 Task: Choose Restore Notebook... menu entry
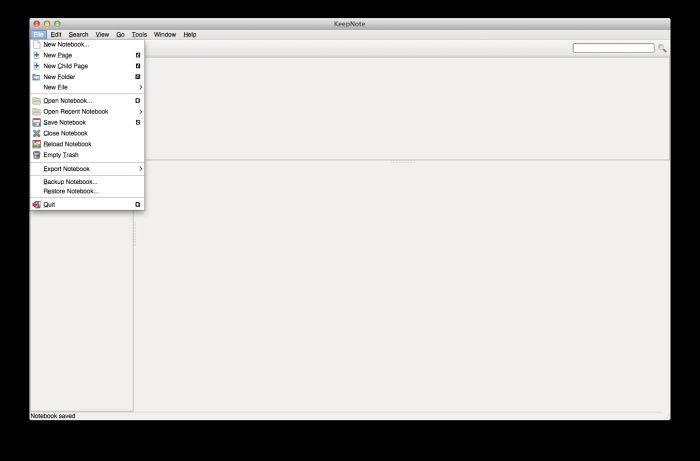point(87,191)
